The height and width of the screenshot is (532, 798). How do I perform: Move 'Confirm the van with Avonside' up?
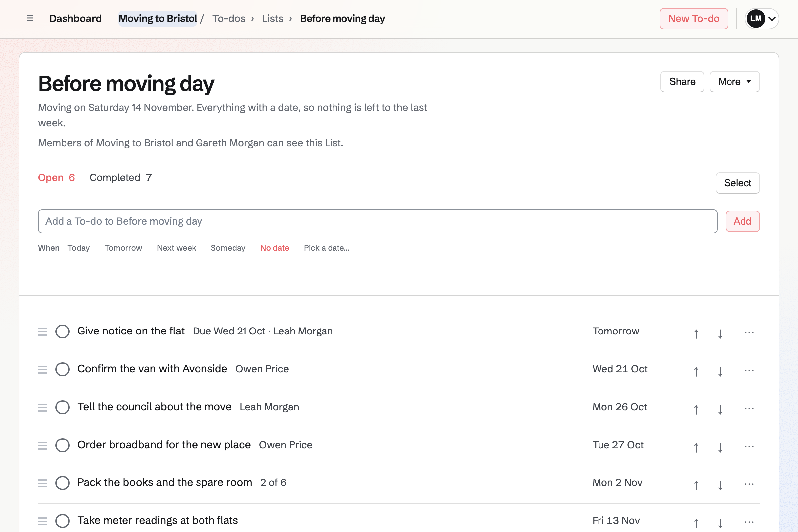pyautogui.click(x=696, y=371)
